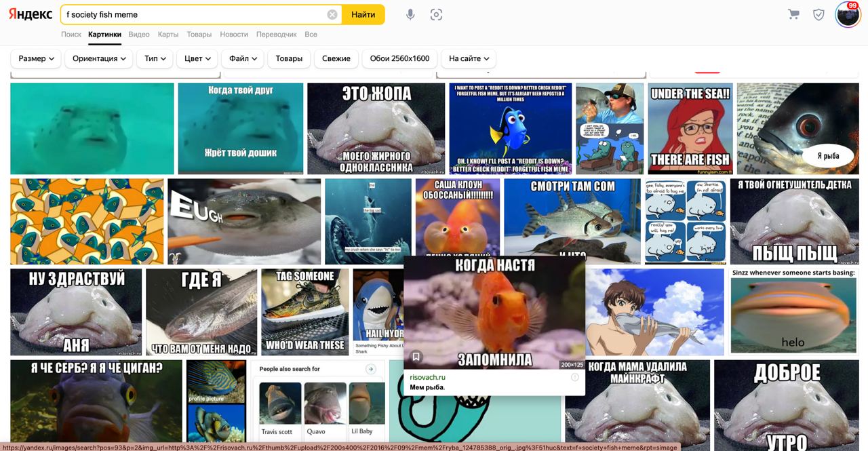This screenshot has height=451, width=868.
Task: Open the profile picture colorful fish image
Action: [x=216, y=402]
